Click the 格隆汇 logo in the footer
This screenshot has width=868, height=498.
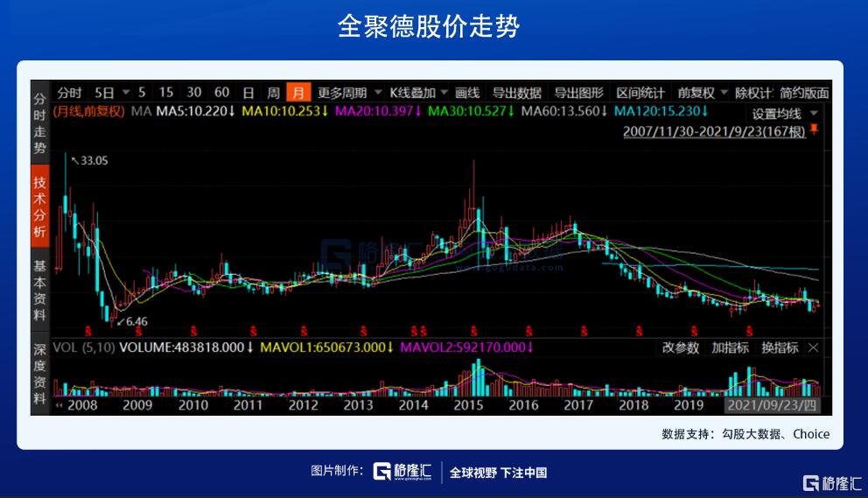(402, 472)
